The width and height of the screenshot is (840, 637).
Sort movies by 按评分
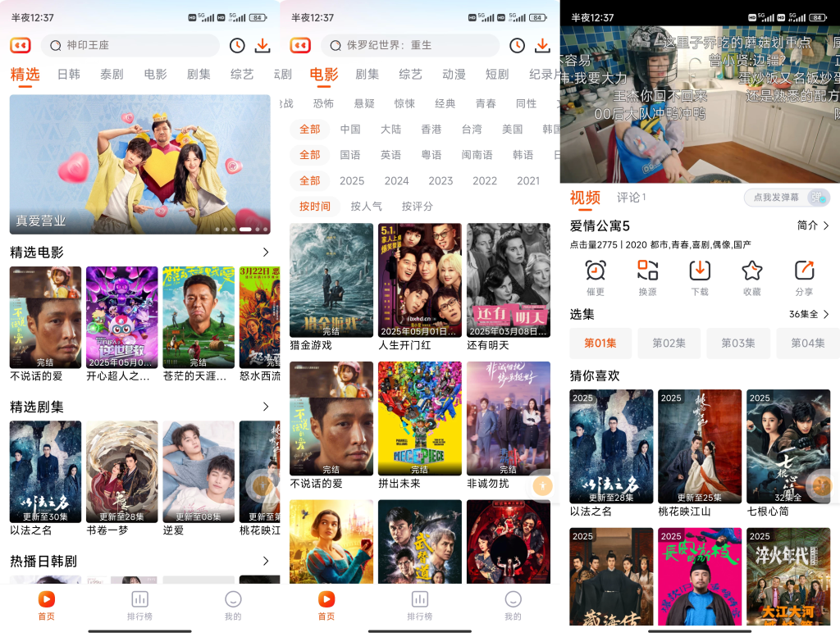(x=418, y=206)
